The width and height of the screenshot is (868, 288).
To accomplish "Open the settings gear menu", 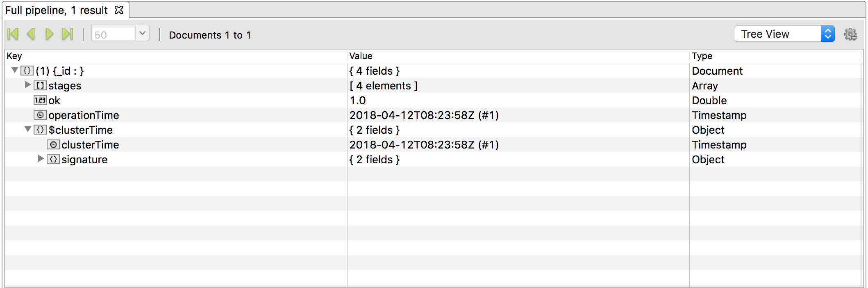I will (850, 34).
